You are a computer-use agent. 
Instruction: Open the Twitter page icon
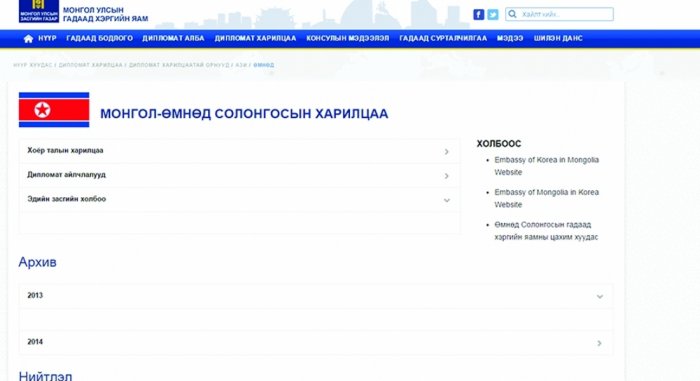tap(492, 14)
